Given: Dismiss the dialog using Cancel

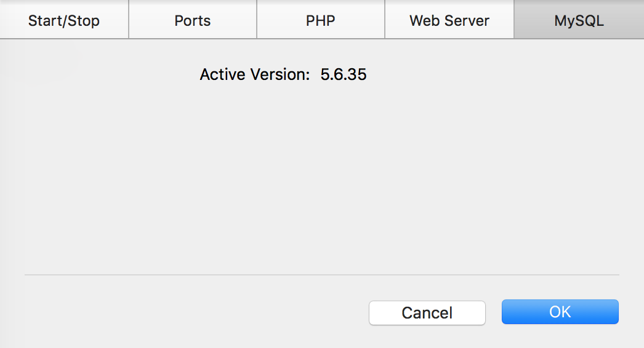Looking at the screenshot, I should click(x=427, y=312).
